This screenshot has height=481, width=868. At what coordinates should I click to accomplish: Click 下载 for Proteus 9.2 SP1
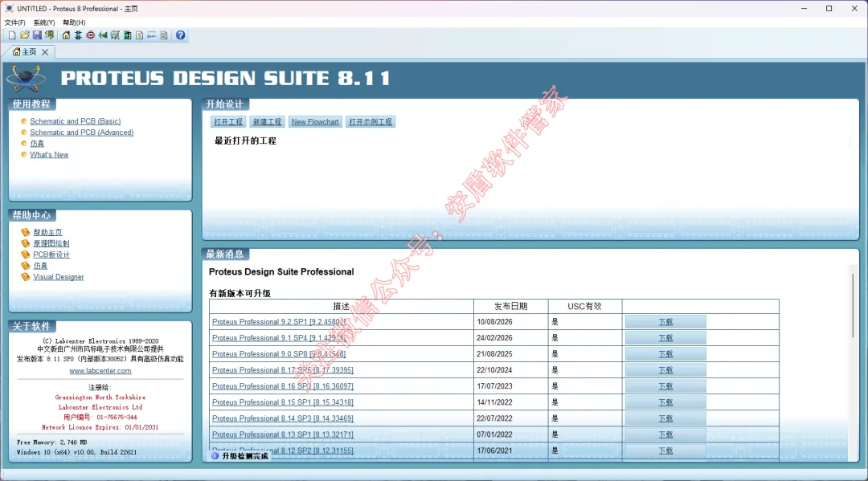(665, 322)
